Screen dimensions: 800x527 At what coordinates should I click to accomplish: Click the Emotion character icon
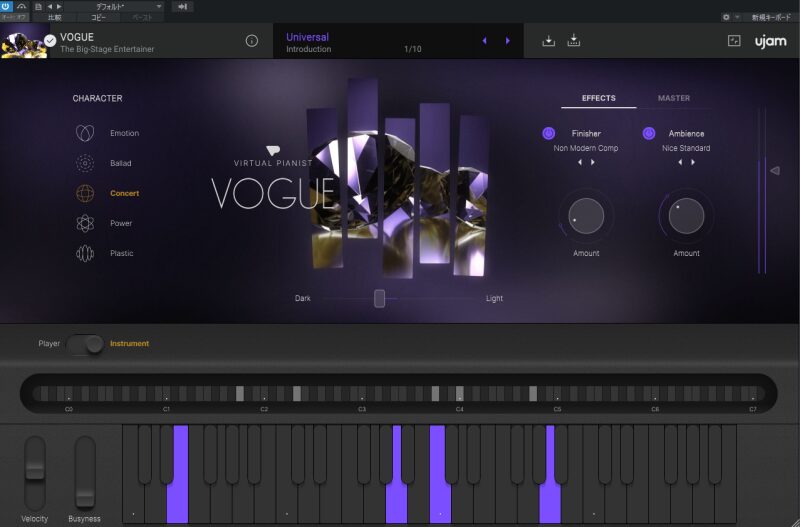86,133
